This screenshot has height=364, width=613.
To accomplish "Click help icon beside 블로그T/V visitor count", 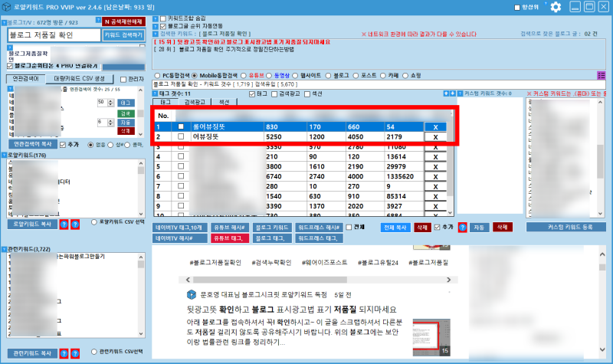I will pyautogui.click(x=5, y=23).
